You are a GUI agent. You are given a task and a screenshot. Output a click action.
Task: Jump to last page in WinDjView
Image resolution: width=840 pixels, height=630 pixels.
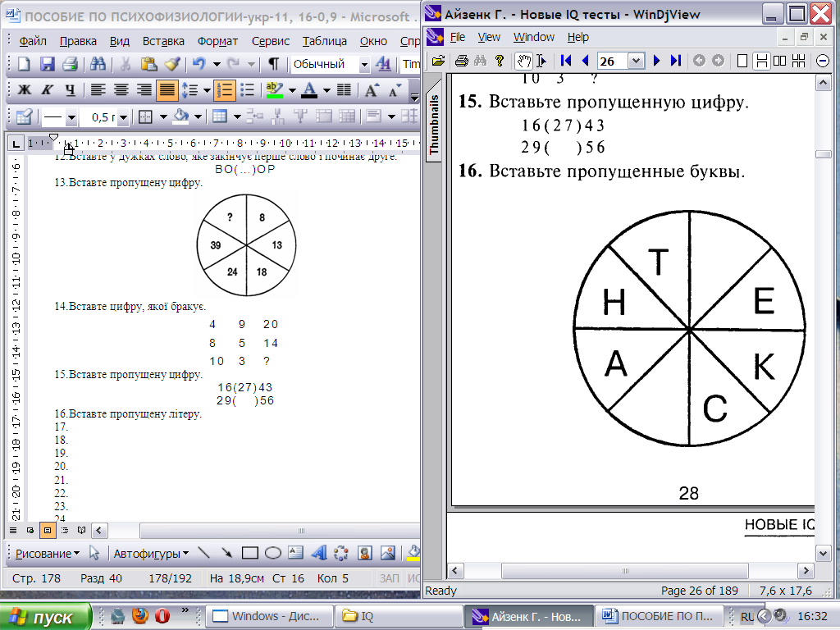(676, 61)
